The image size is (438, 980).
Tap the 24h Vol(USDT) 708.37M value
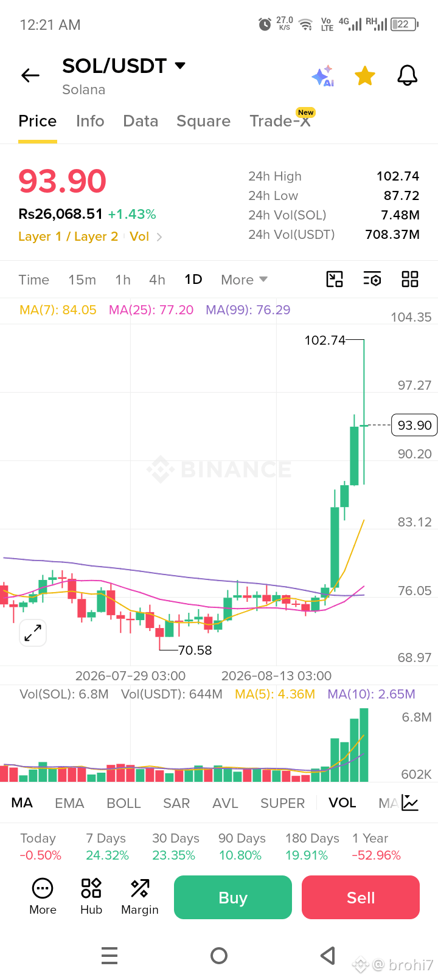tap(392, 235)
